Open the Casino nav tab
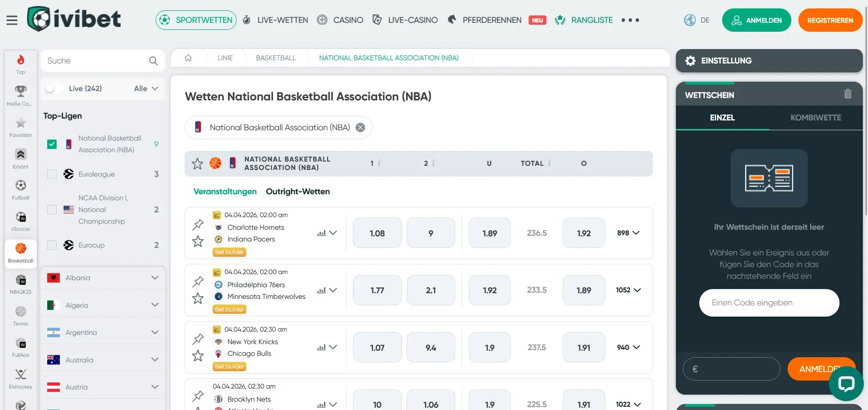Screen dimensions: 868x410 tap(340, 20)
